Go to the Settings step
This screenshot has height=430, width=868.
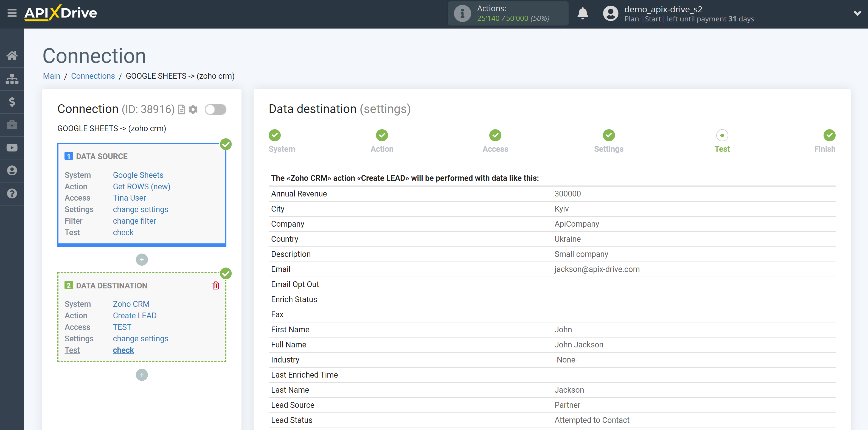(x=609, y=135)
